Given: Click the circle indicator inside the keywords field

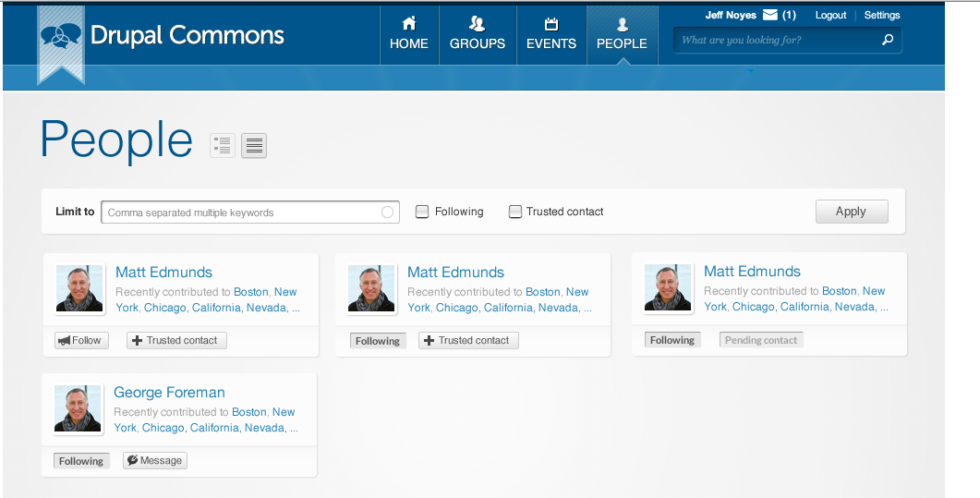Looking at the screenshot, I should (x=387, y=212).
